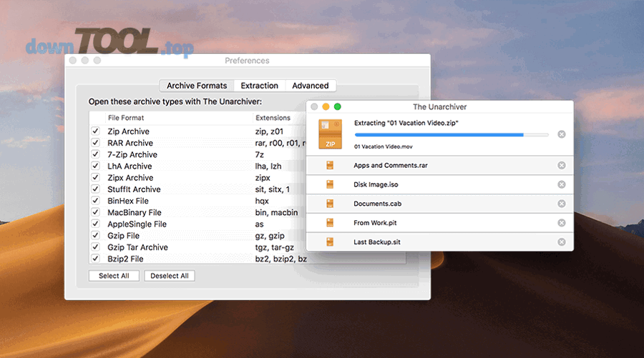Uncheck the RAR Archive checkbox

[x=95, y=143]
